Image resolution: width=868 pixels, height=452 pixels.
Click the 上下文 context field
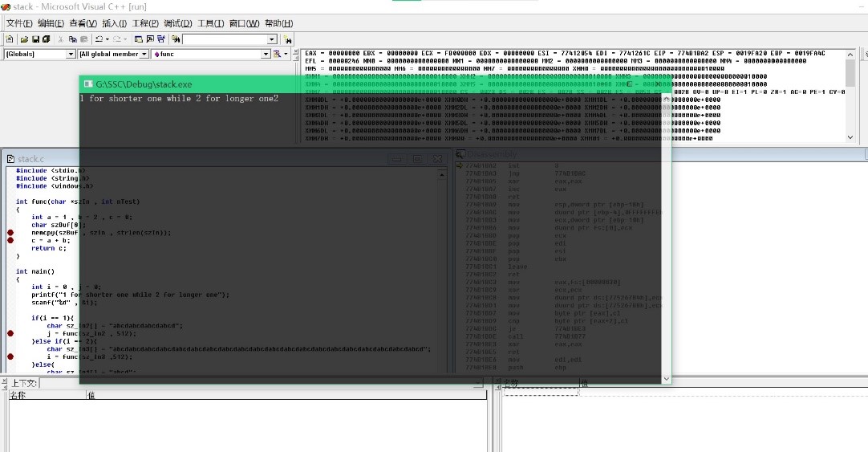click(260, 383)
